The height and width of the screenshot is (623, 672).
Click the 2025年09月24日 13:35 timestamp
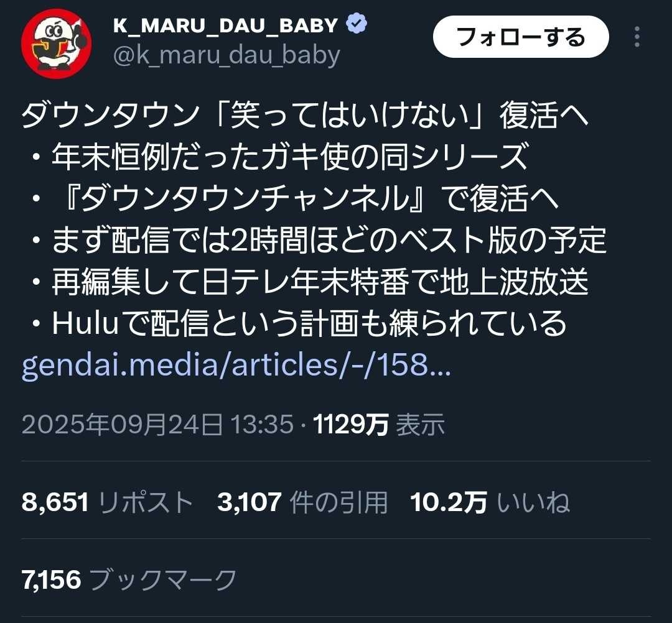point(157,425)
